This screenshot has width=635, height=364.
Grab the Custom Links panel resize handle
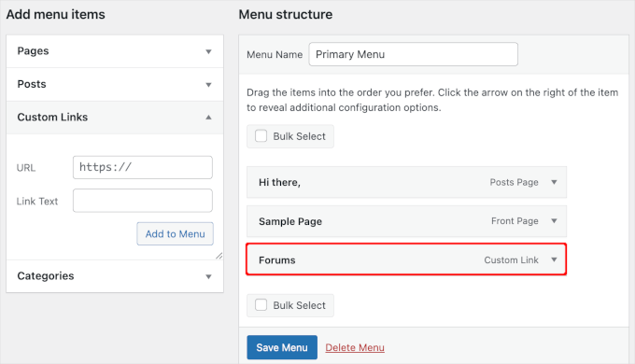[x=219, y=256]
